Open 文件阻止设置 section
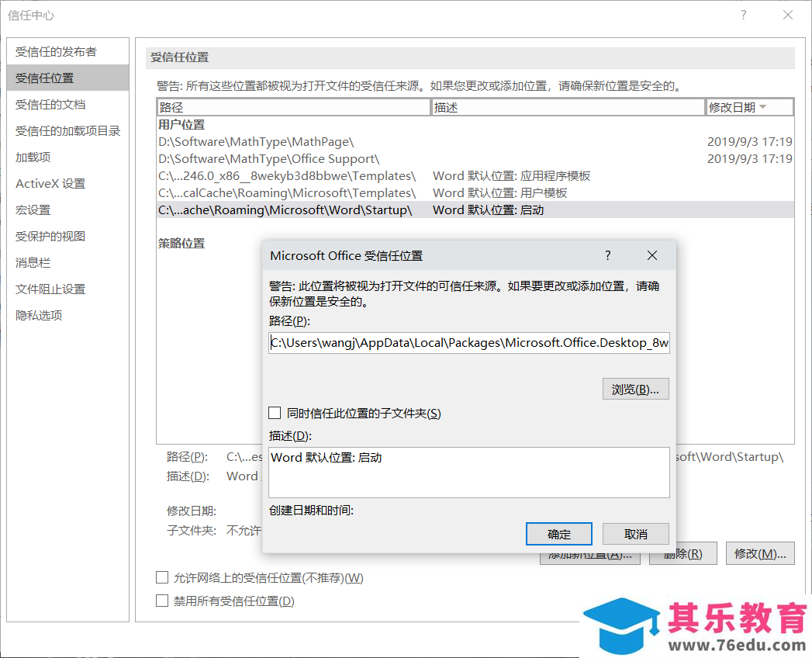Image resolution: width=812 pixels, height=658 pixels. (67, 289)
